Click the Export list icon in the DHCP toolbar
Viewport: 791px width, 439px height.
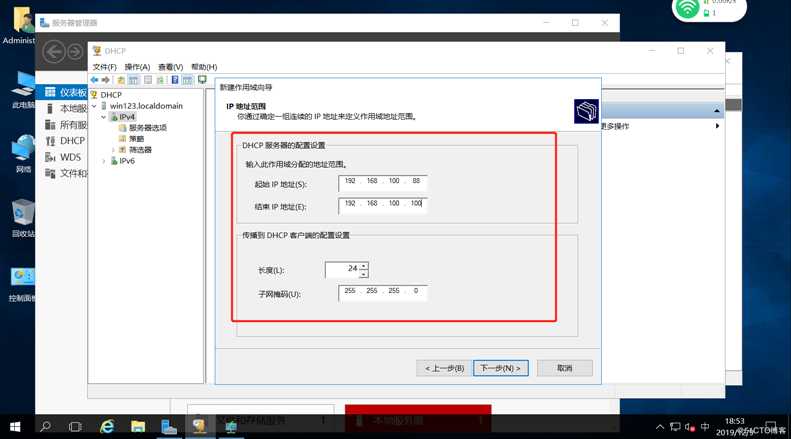pos(161,80)
